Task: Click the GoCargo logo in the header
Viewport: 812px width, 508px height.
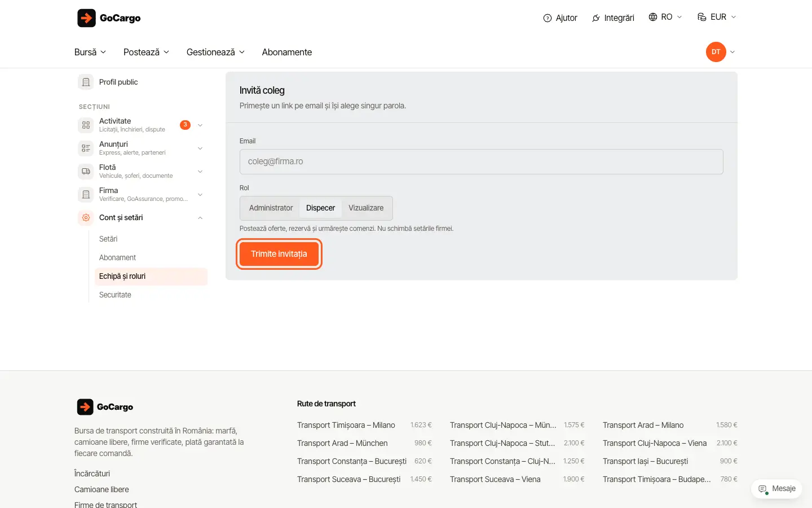Action: click(x=109, y=18)
